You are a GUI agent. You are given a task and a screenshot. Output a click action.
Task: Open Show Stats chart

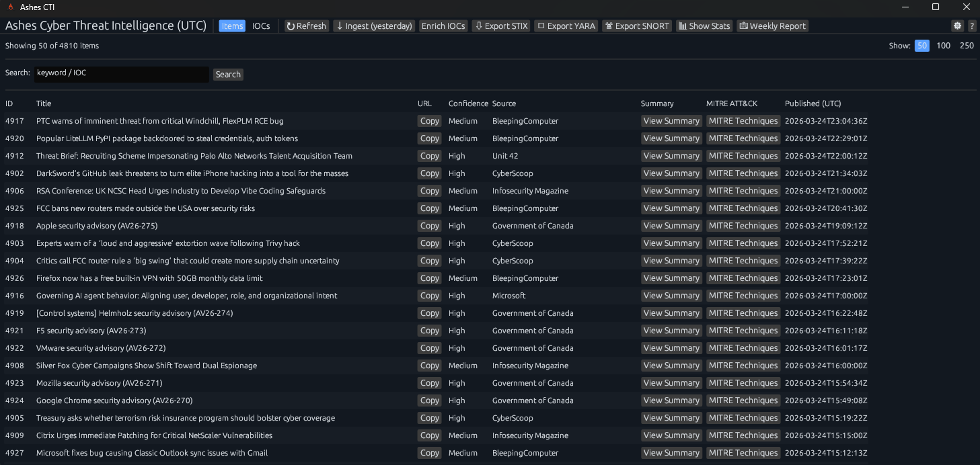coord(704,26)
